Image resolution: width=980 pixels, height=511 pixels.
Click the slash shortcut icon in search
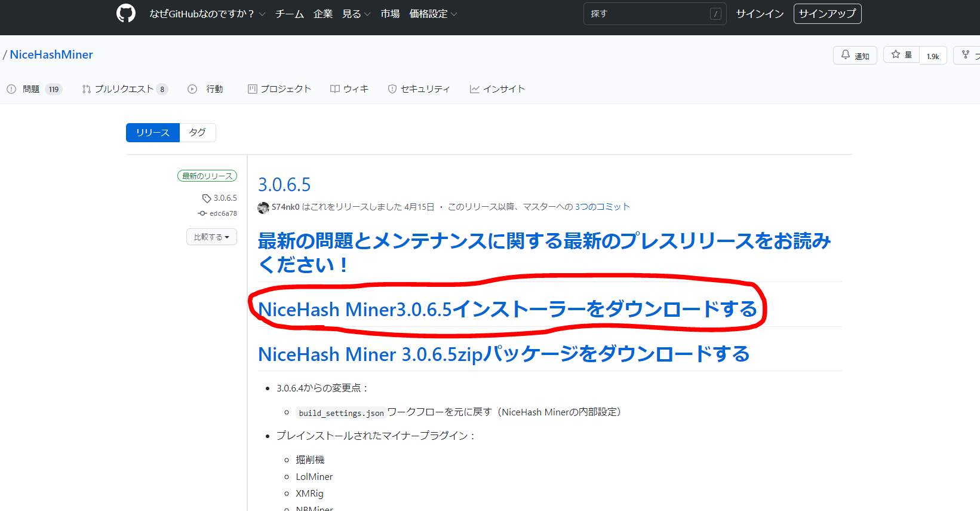point(715,14)
